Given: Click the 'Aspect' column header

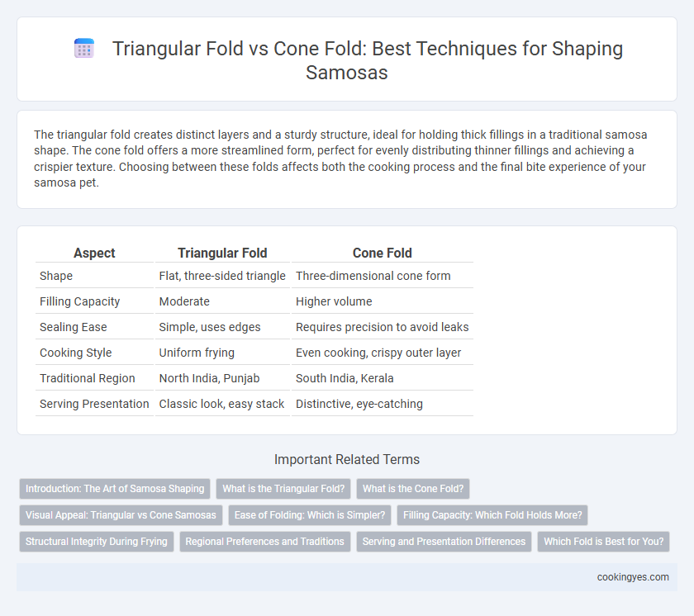Looking at the screenshot, I should (x=94, y=253).
